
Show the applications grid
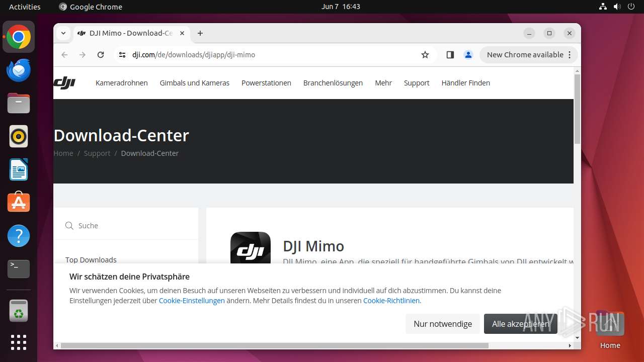click(19, 342)
